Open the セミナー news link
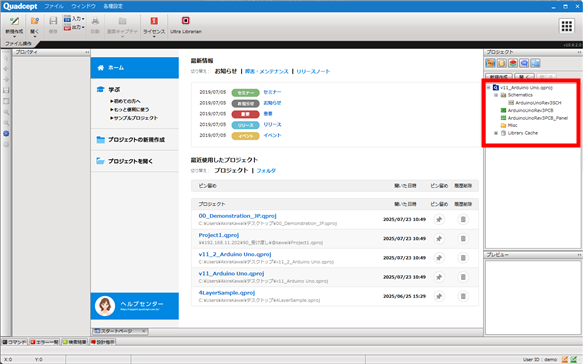583x364 pixels. tap(272, 92)
